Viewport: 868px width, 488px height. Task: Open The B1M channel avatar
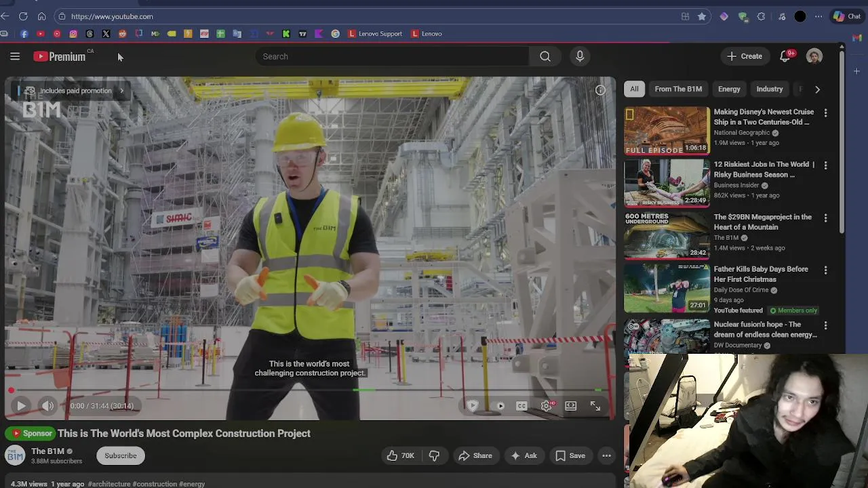15,455
